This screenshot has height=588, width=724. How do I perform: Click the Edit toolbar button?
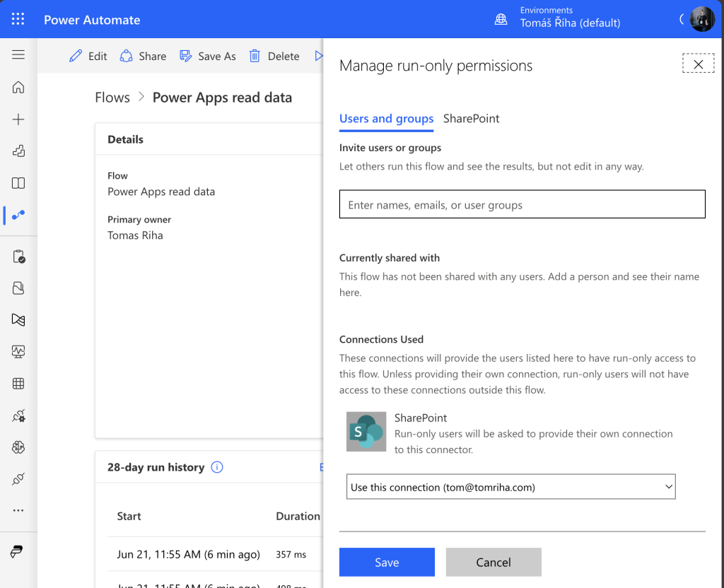[88, 57]
